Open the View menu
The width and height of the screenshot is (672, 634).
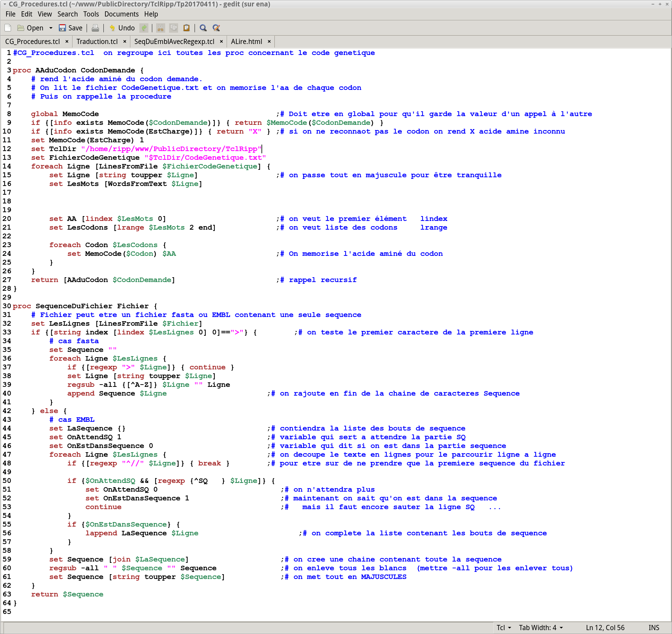pyautogui.click(x=45, y=14)
